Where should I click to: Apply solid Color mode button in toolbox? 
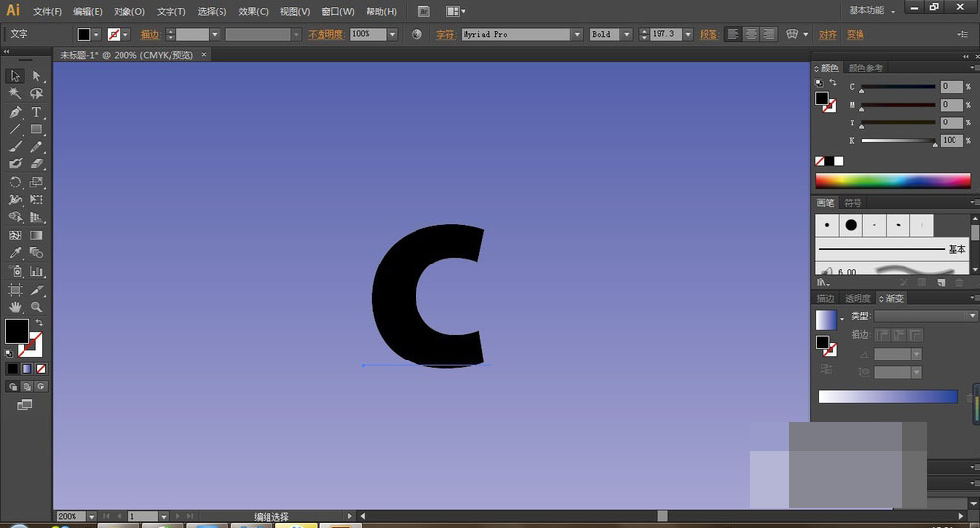point(13,369)
